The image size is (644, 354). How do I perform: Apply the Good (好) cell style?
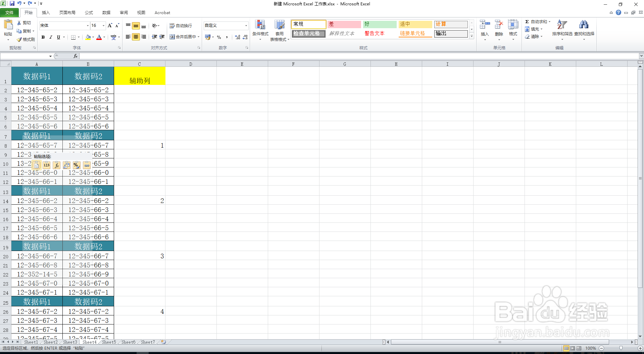coord(380,24)
